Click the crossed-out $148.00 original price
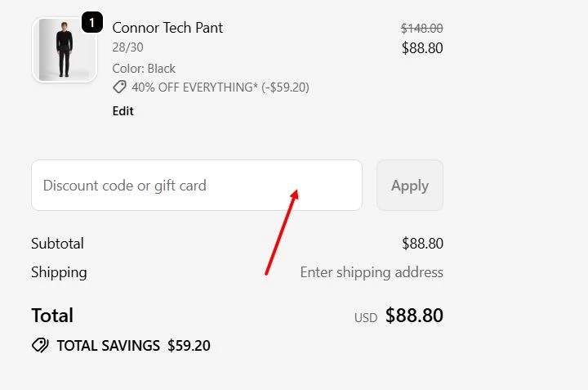Image resolution: width=588 pixels, height=390 pixels. coord(421,29)
